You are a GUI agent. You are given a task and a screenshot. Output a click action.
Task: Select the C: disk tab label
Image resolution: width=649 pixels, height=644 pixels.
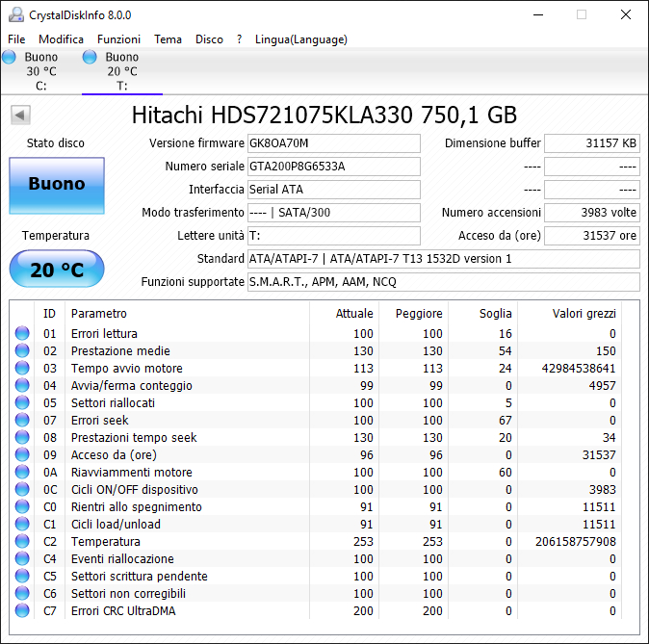(x=41, y=86)
